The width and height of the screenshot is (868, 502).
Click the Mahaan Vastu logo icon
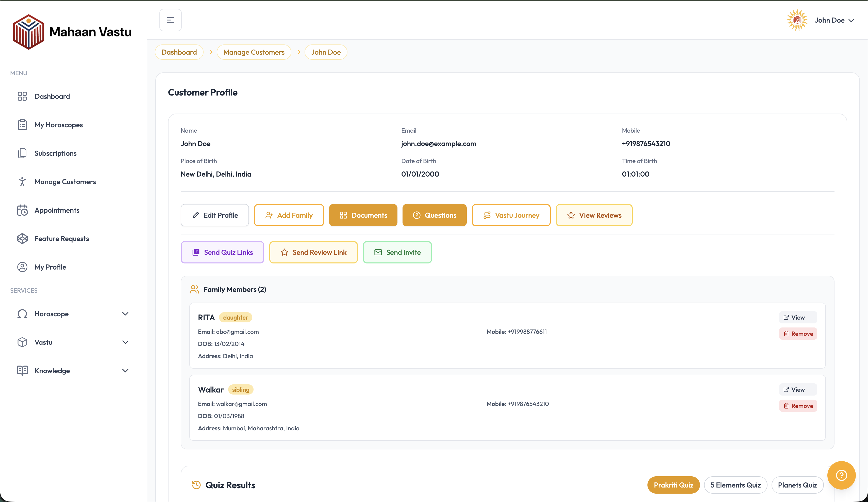(29, 32)
